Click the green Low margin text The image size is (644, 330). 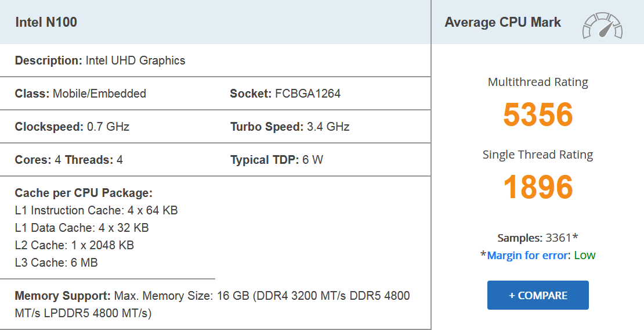tap(584, 255)
